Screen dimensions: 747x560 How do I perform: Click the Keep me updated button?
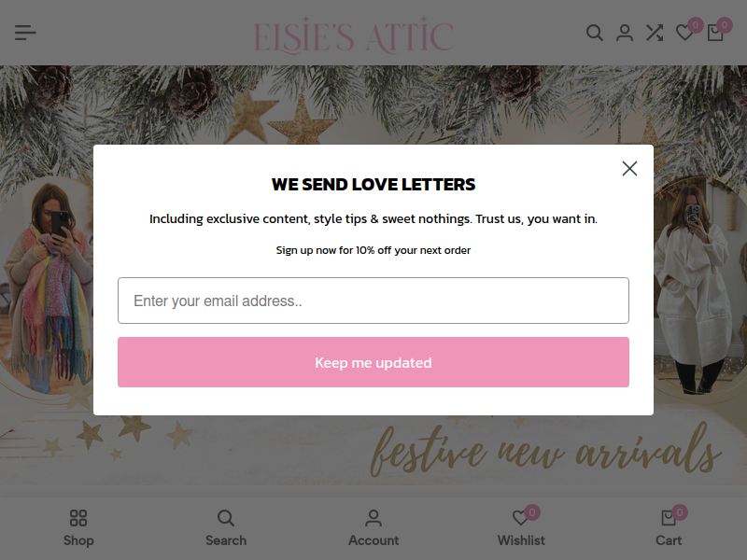pyautogui.click(x=373, y=362)
